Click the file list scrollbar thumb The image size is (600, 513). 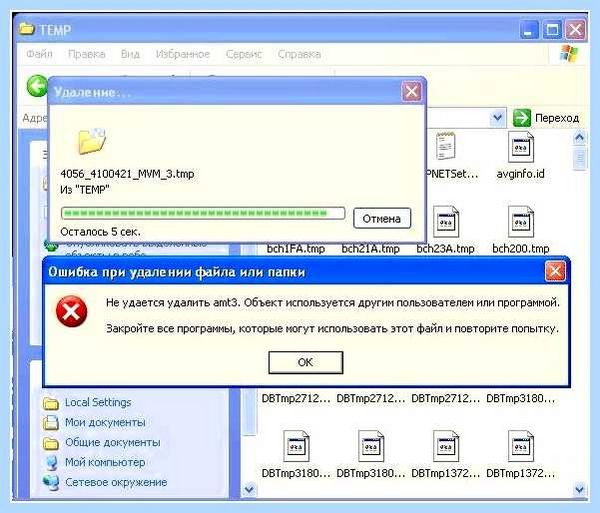pyautogui.click(x=580, y=158)
